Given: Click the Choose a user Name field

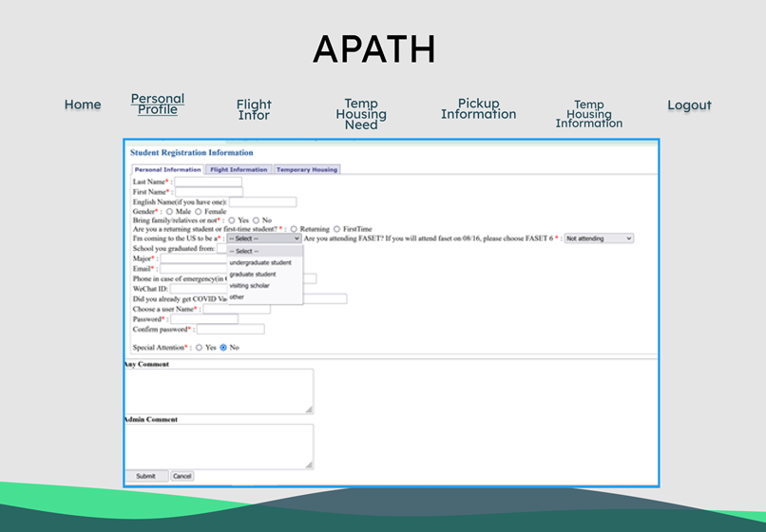Looking at the screenshot, I should pos(237,310).
